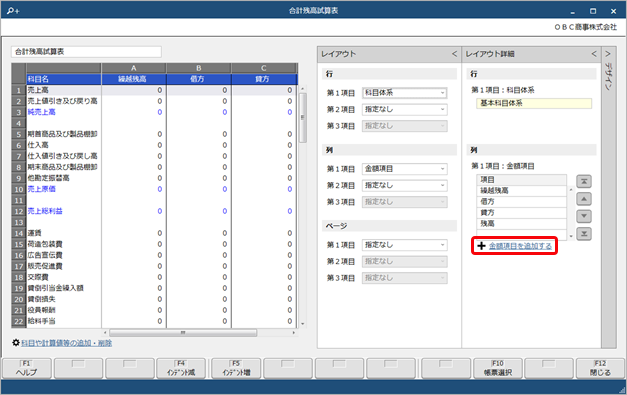Click the F10 帳票選択 button
The width and height of the screenshot is (627, 395).
[x=497, y=368]
